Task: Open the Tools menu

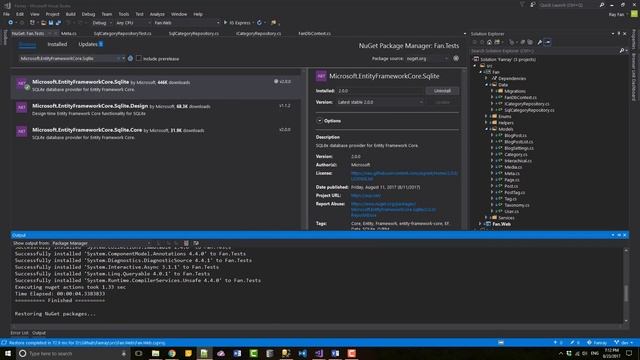Action: (124, 14)
